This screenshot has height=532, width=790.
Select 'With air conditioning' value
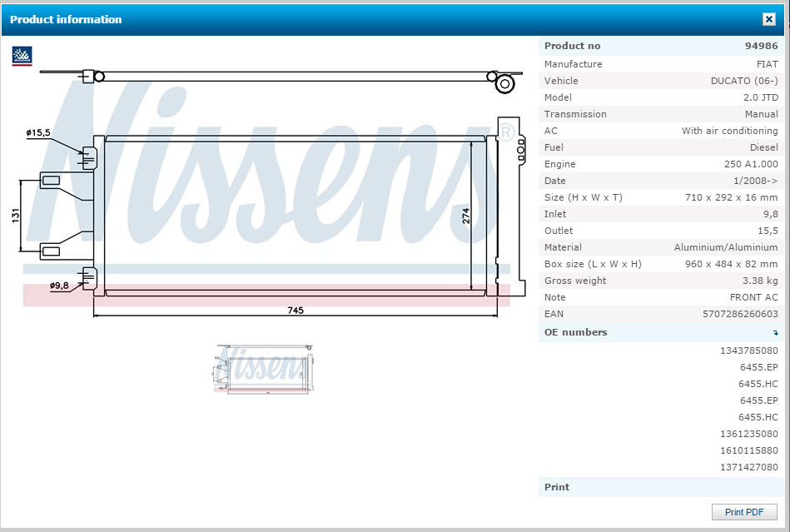[729, 131]
